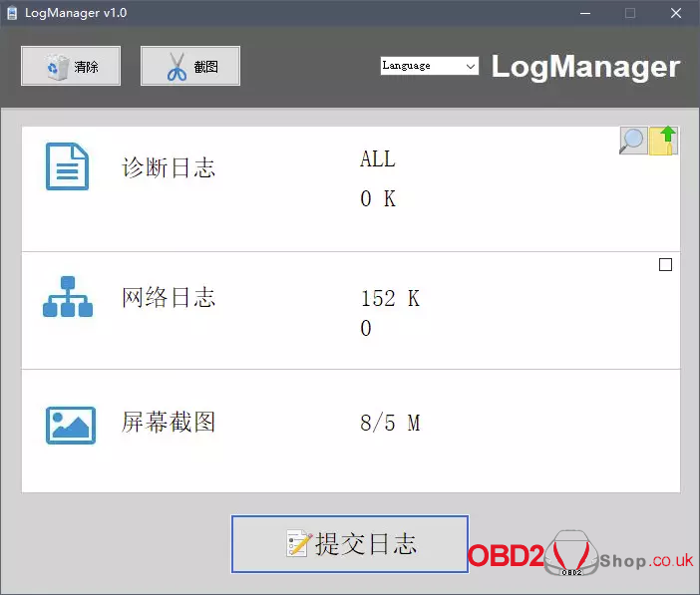
Task: Select the 网络日志 label
Action: pos(169,297)
